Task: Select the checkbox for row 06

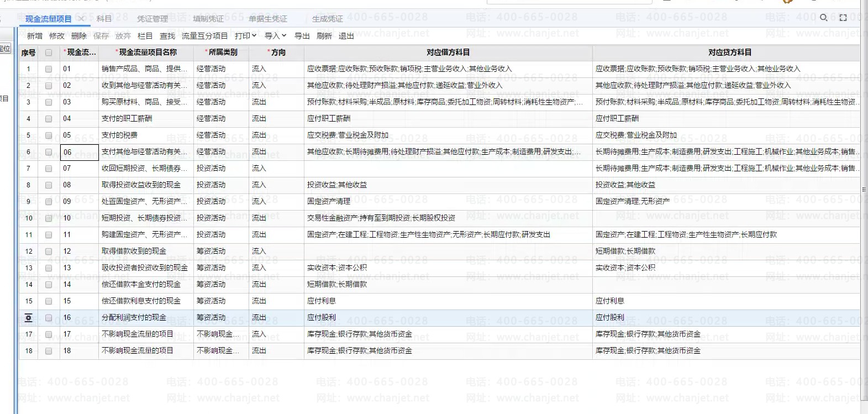Action: tap(49, 152)
